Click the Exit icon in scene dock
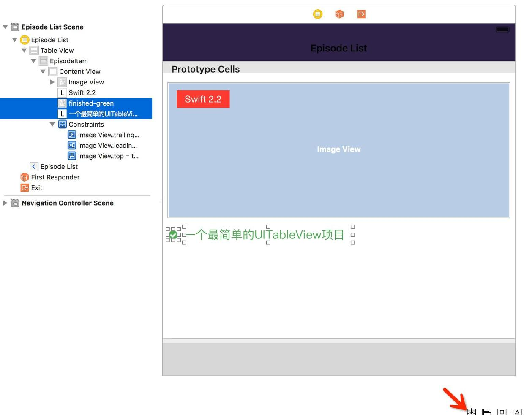 tap(361, 14)
